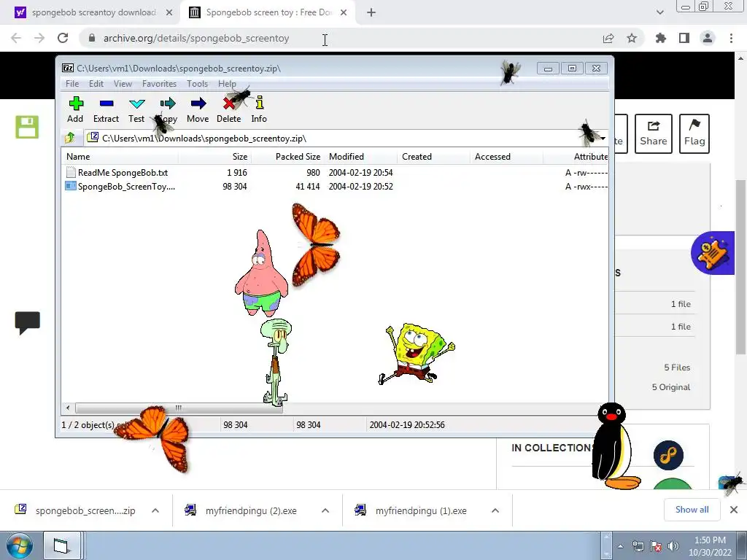
Task: Open the File menu in 7-Zip
Action: [x=72, y=84]
